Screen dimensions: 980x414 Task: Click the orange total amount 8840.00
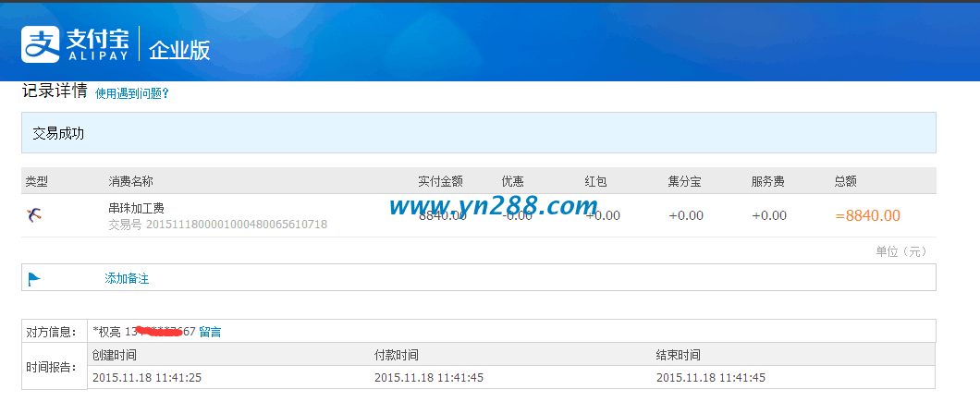pyautogui.click(x=867, y=215)
